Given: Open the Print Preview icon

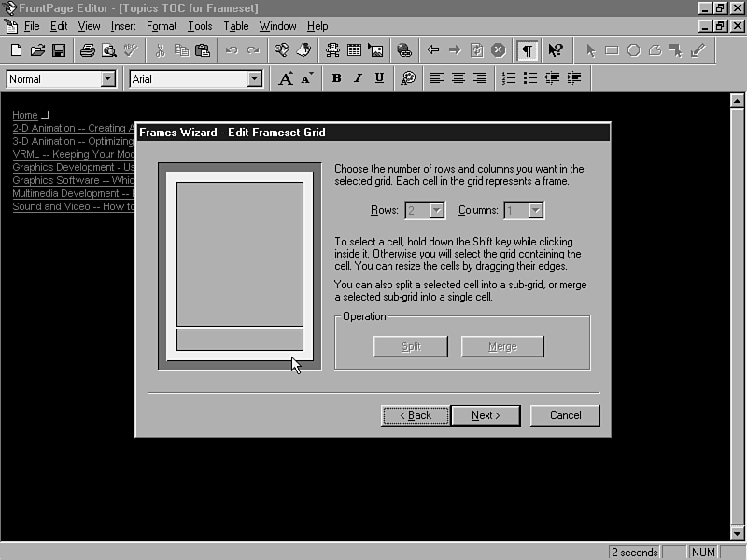Looking at the screenshot, I should point(107,50).
